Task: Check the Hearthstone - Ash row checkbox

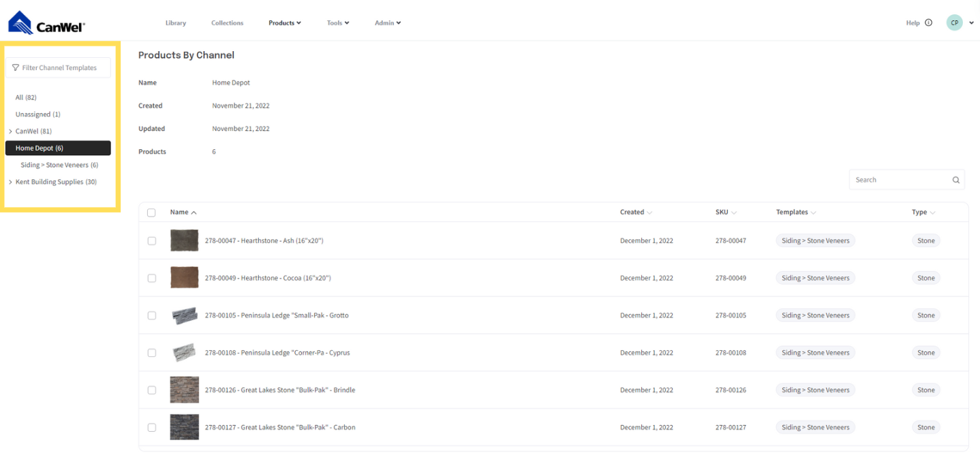Action: pos(151,240)
